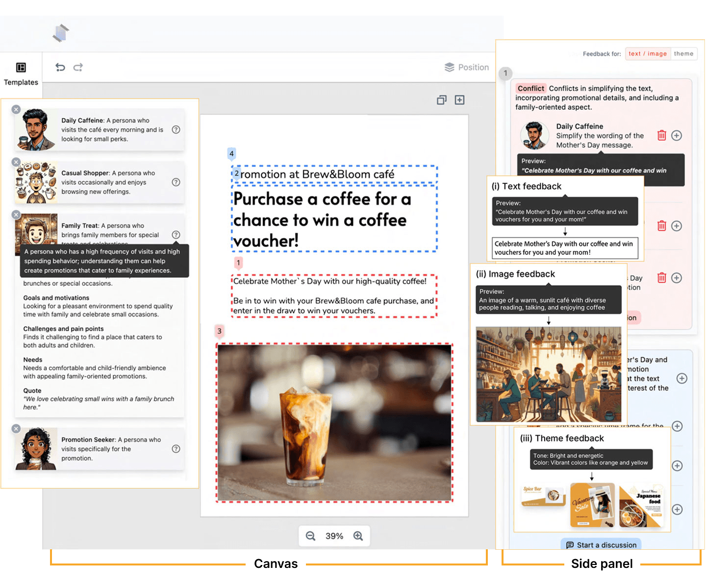
Task: Expand Promotion Seeker persona info
Action: (x=176, y=449)
